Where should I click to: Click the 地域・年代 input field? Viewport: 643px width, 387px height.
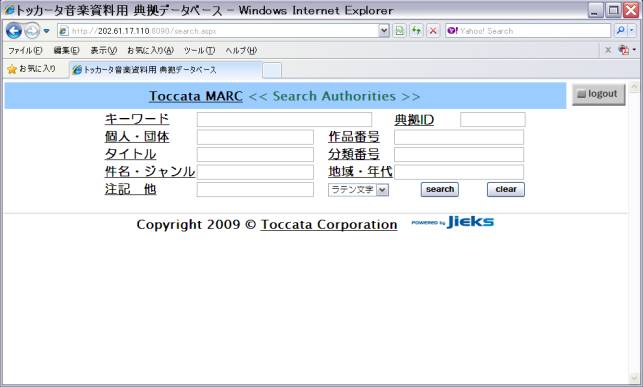coord(459,172)
